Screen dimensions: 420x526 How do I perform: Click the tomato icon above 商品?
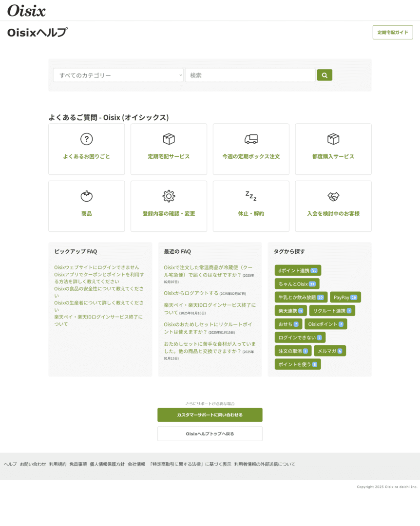pos(87,196)
